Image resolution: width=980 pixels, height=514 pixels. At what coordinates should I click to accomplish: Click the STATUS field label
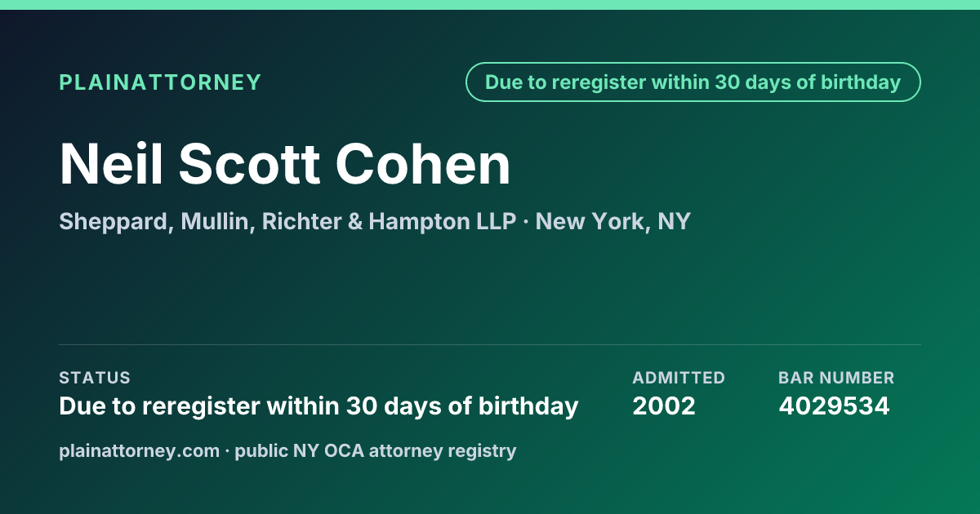tap(95, 378)
